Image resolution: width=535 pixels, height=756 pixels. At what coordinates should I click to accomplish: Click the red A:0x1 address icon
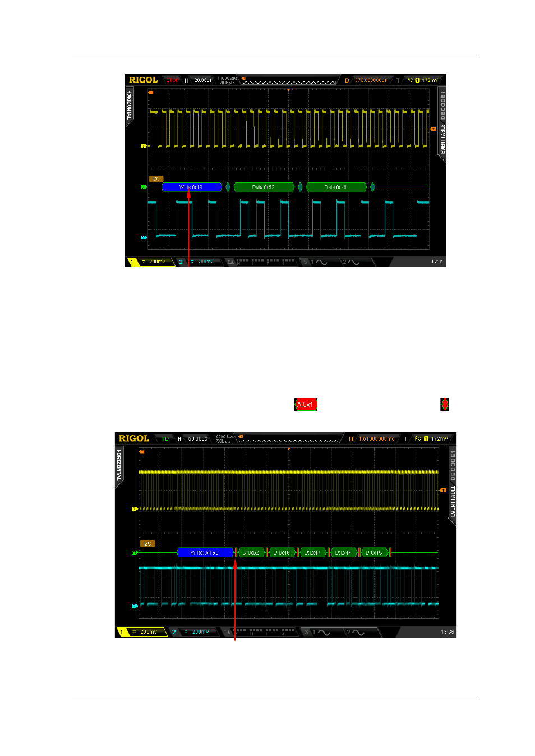pos(306,405)
